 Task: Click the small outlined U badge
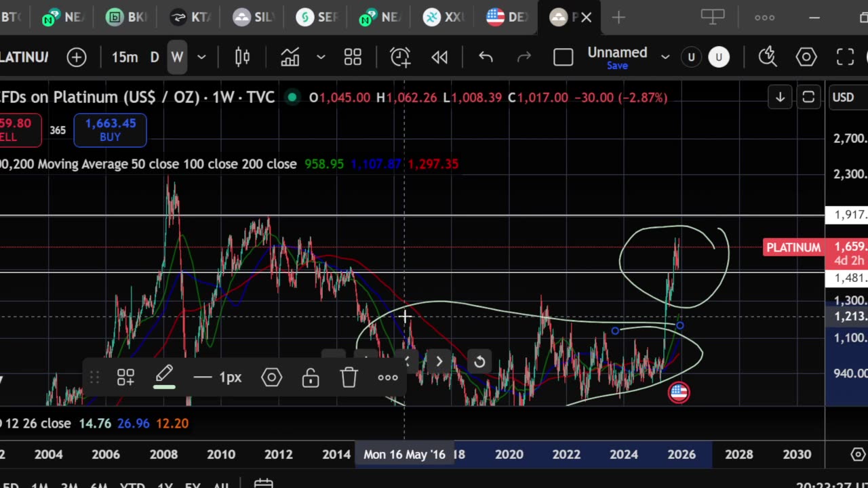pos(691,58)
